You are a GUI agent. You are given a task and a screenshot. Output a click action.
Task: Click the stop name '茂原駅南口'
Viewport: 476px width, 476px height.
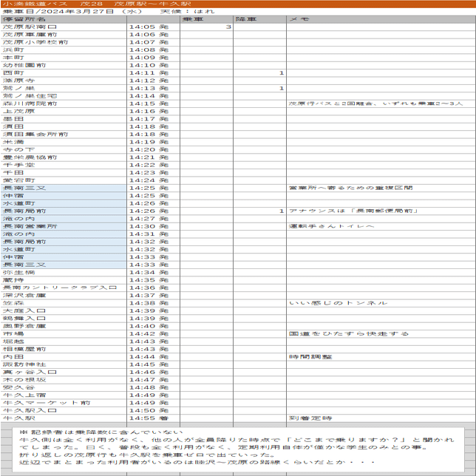[30, 27]
